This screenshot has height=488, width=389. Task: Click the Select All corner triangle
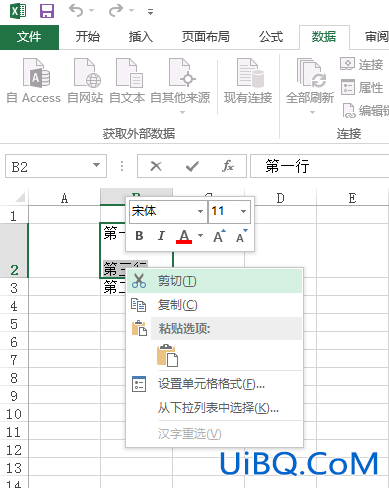(20, 197)
